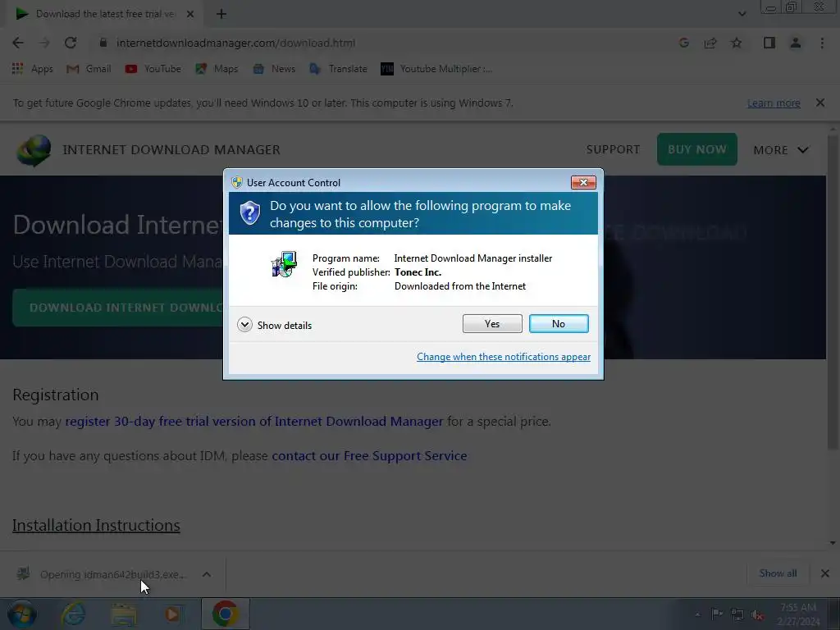Open Change when these notifications appear link
This screenshot has width=840, height=630.
[x=504, y=357]
